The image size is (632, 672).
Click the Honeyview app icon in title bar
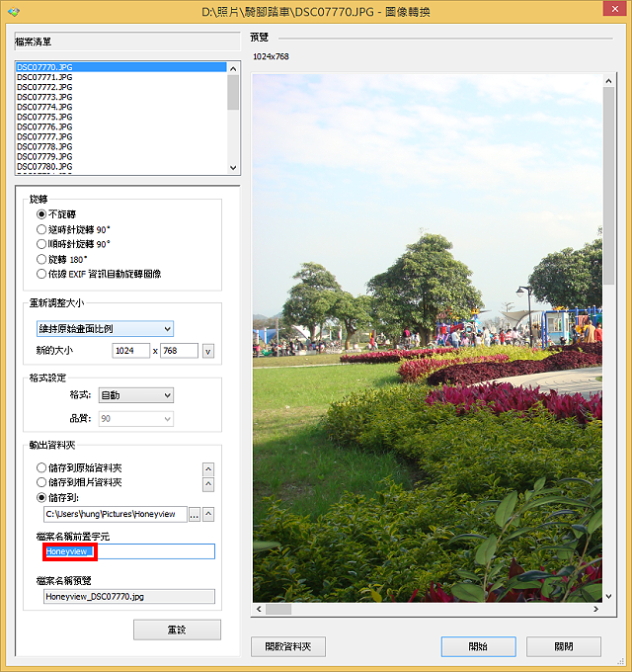point(13,12)
